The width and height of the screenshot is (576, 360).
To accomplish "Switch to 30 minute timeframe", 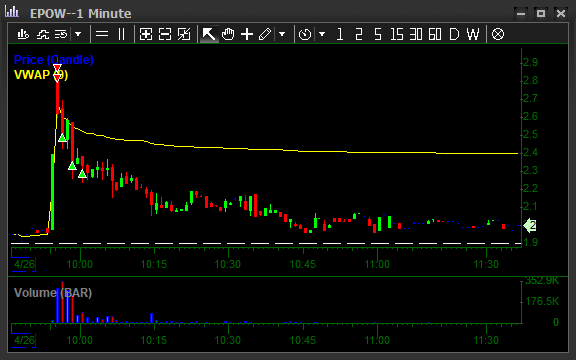I will [x=416, y=34].
